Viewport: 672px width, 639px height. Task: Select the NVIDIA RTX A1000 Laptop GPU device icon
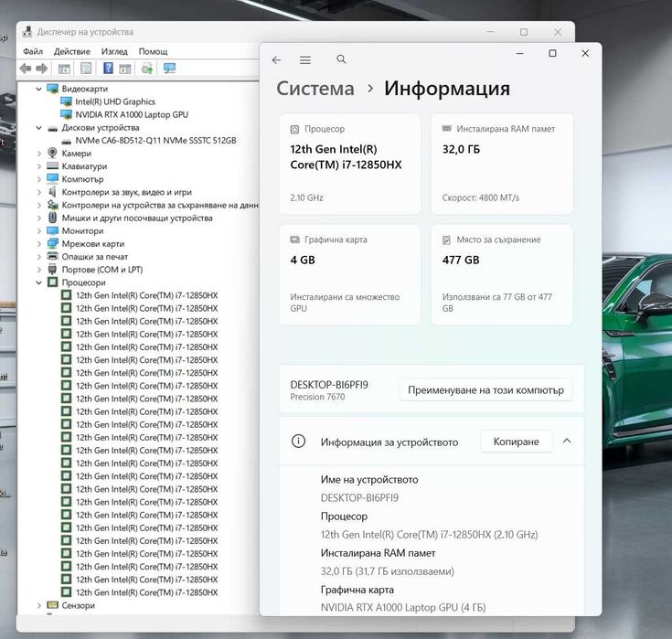(66, 114)
